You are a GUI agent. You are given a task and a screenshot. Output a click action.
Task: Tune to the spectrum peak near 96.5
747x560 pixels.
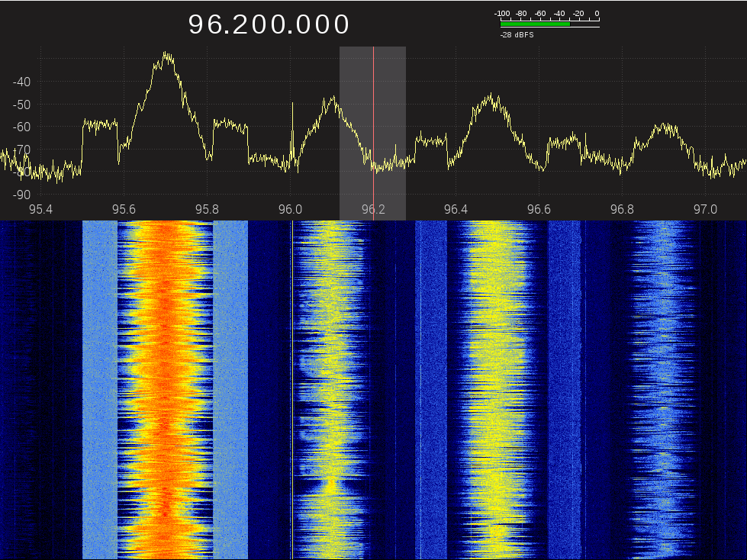(x=493, y=98)
